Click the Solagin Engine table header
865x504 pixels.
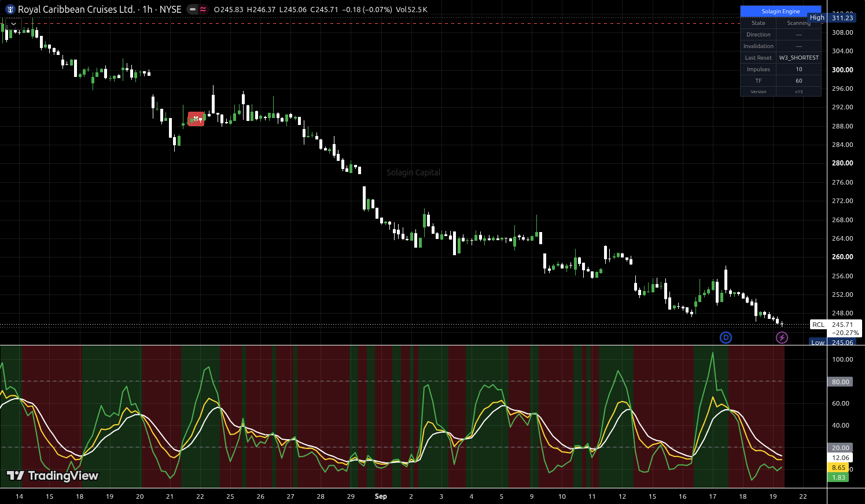(x=781, y=12)
